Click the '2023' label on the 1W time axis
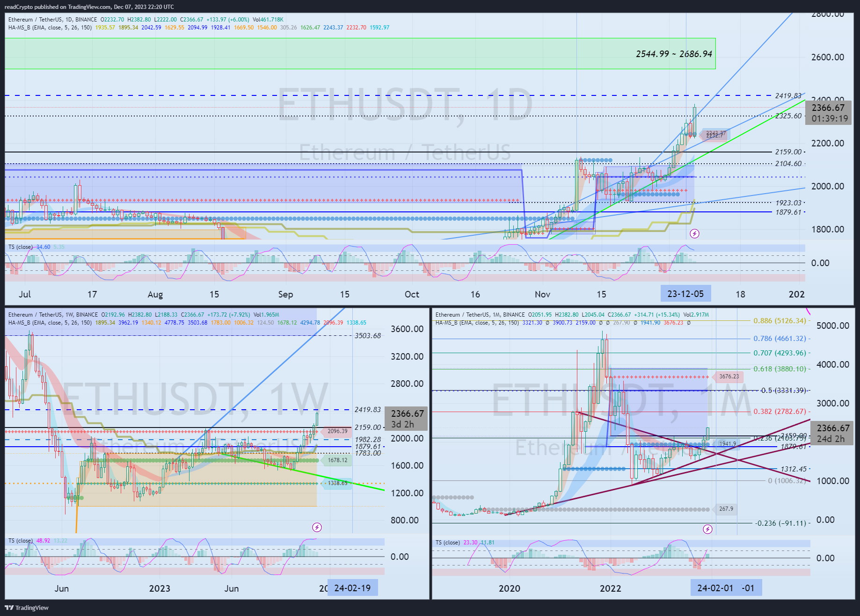The height and width of the screenshot is (616, 860). 160,588
